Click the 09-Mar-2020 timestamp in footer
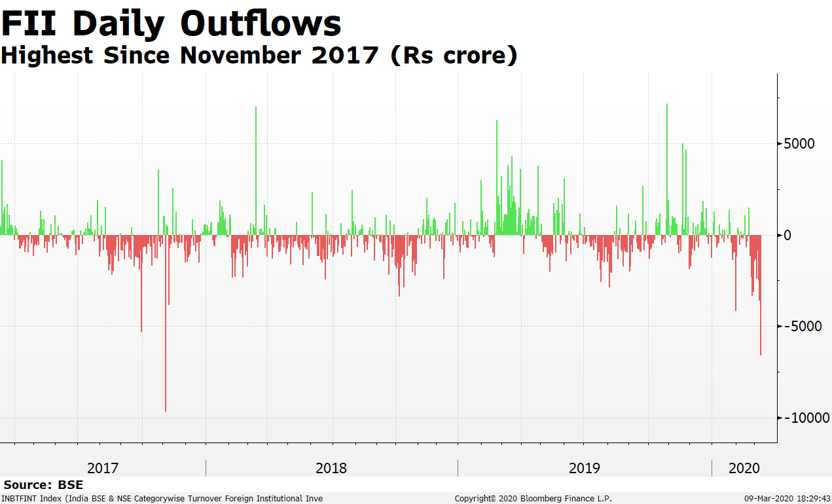Screen dimensions: 832x504 coord(787,499)
